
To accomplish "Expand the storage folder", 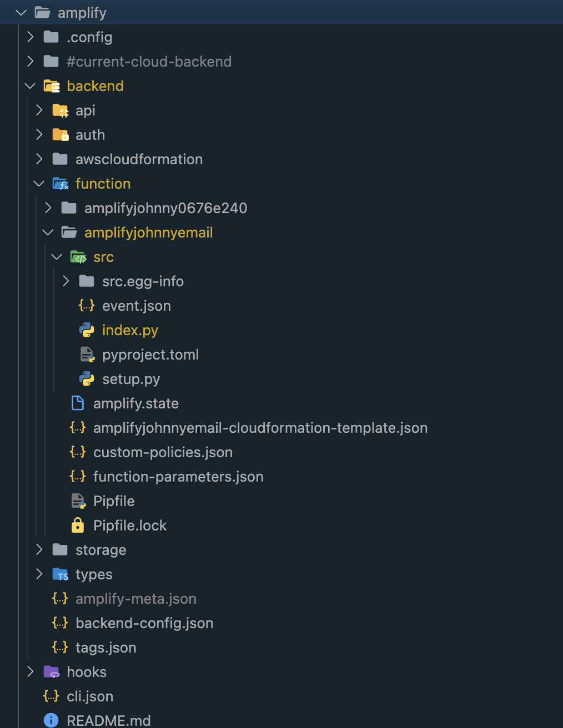I will pyautogui.click(x=39, y=549).
